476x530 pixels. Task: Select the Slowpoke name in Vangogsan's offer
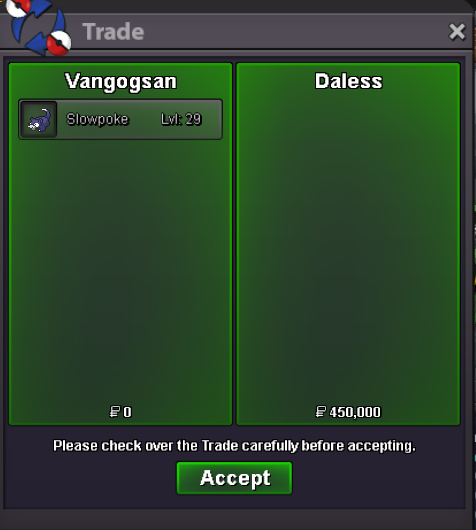pos(97,119)
